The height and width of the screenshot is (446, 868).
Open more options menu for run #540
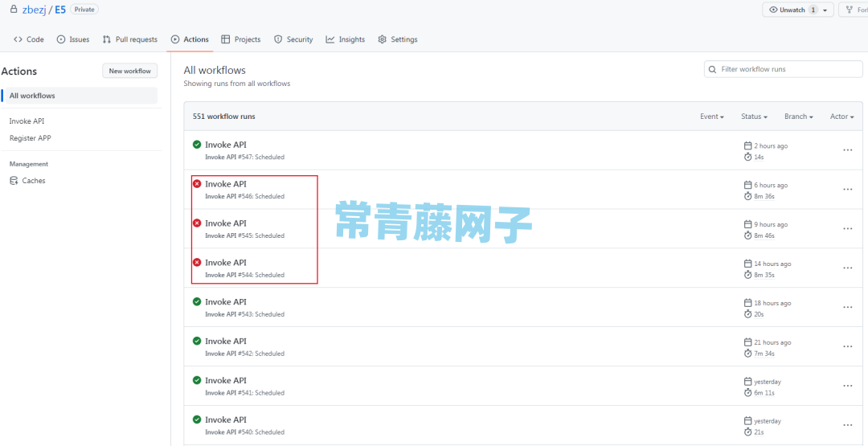848,425
